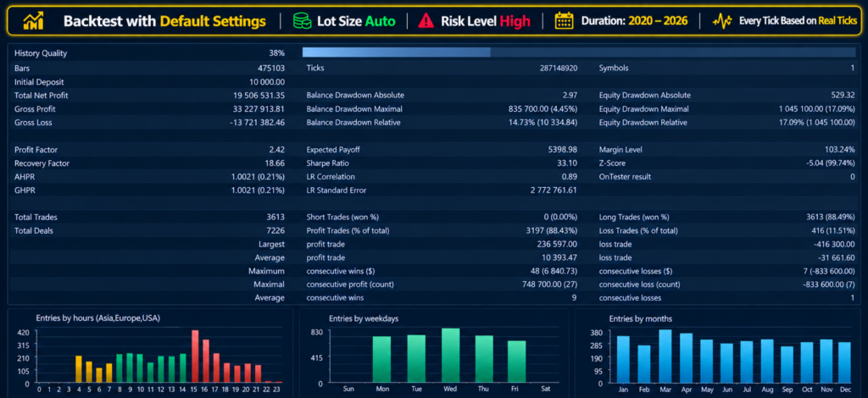The image size is (868, 398).
Task: Click the red warning triangle icon
Action: [426, 21]
